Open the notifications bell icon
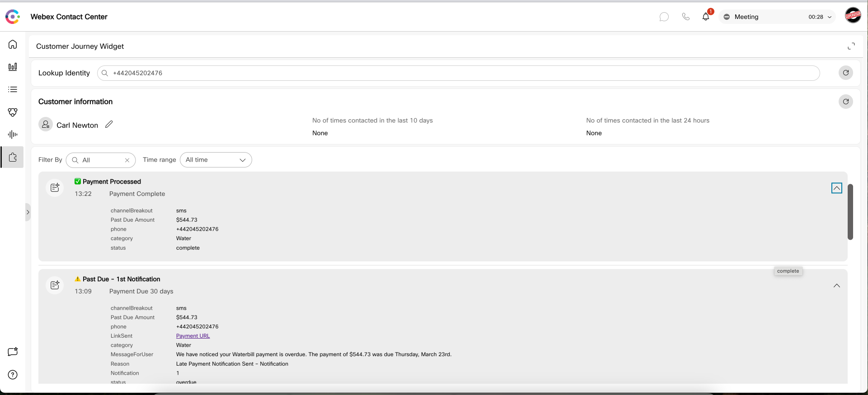 [706, 17]
